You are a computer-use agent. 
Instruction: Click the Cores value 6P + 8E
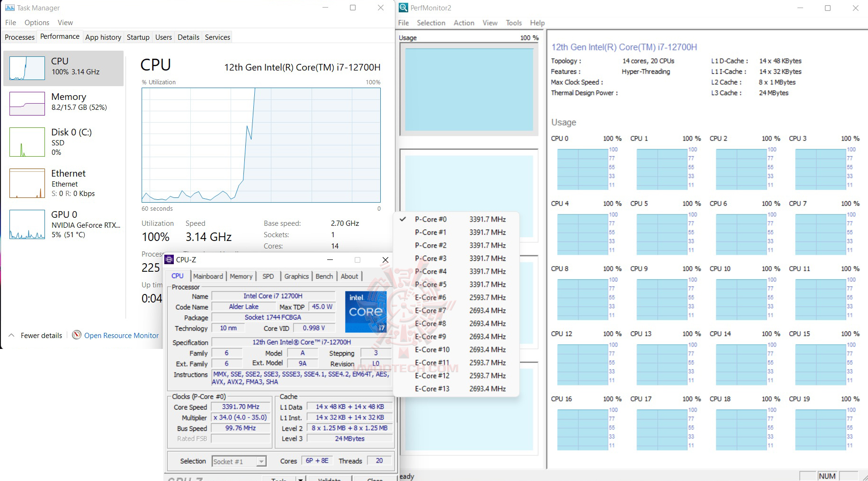click(x=317, y=461)
